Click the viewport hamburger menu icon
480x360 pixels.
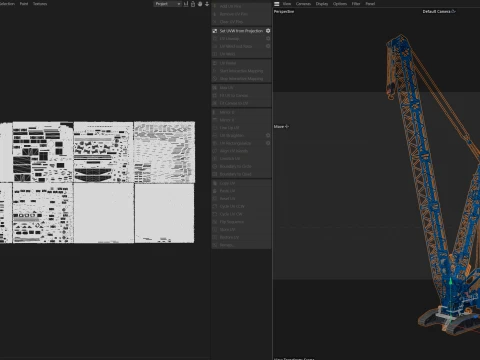click(x=277, y=4)
